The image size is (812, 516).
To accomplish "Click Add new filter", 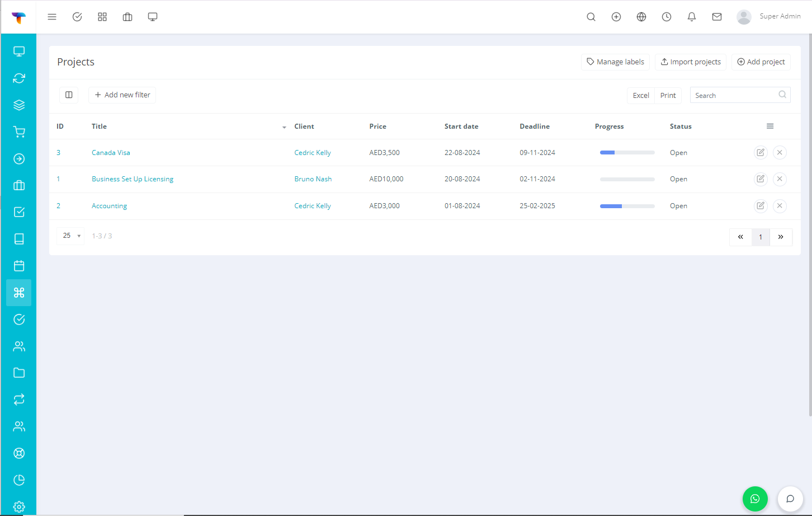I will 122,95.
